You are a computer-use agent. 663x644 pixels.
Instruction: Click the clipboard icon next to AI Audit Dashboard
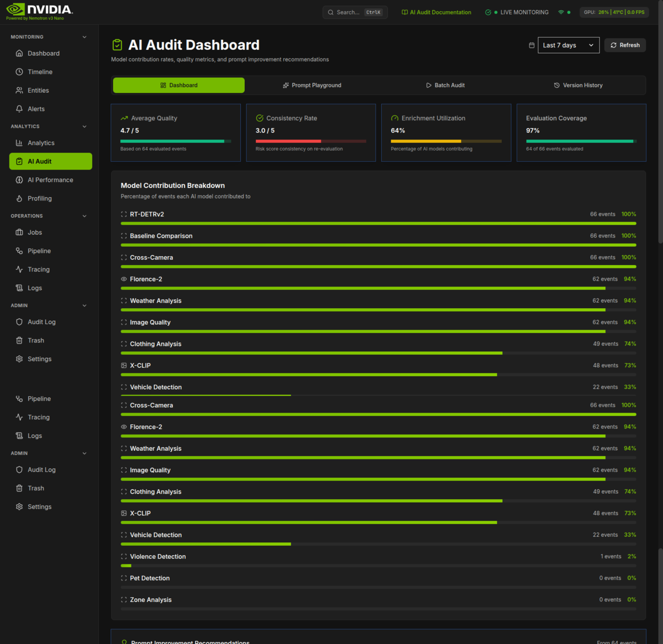pyautogui.click(x=117, y=45)
